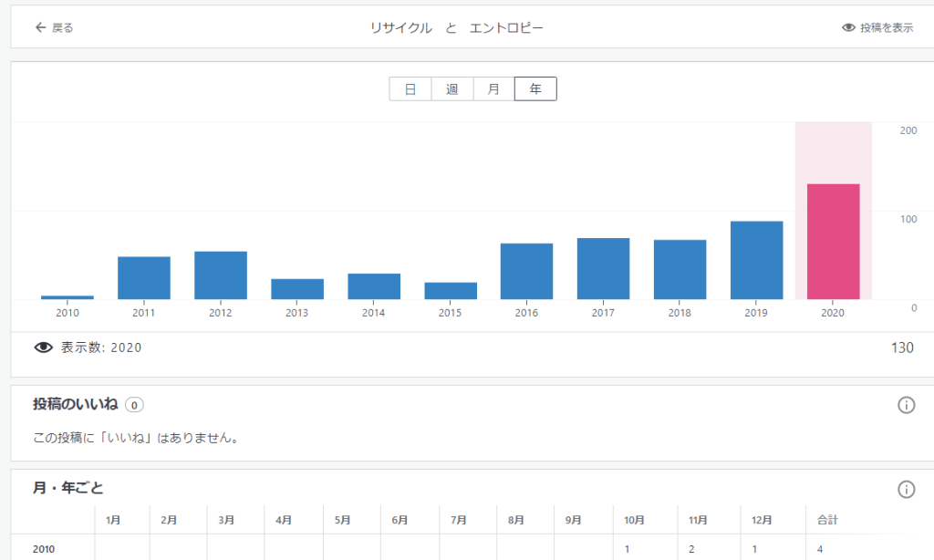
Task: Click the 2010 row header in table
Action: [44, 549]
